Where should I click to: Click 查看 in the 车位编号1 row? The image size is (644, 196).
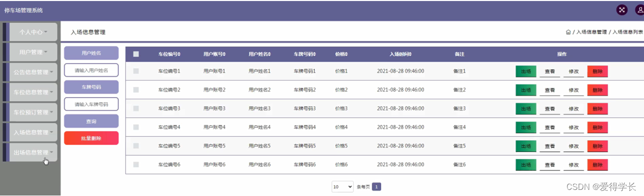coord(550,72)
